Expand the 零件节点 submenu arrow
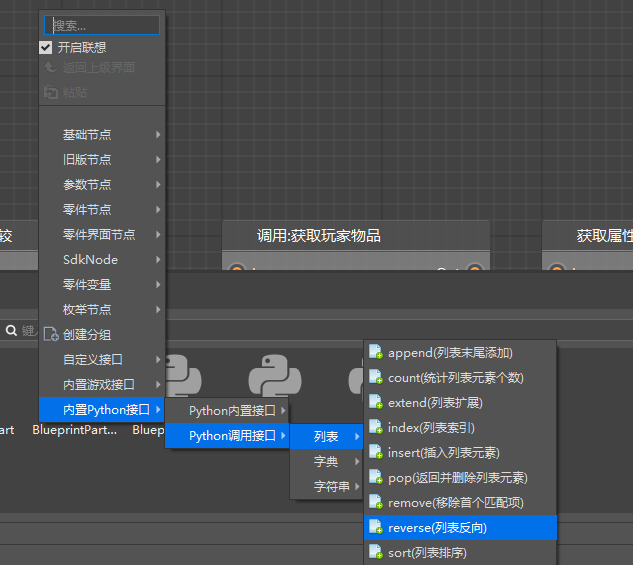Screen dimensions: 633x565 tap(158, 209)
